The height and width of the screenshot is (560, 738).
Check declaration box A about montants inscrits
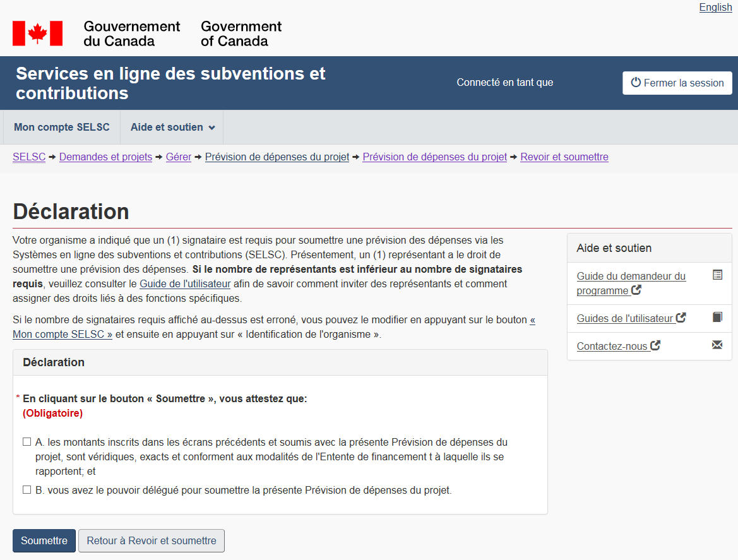coord(27,442)
